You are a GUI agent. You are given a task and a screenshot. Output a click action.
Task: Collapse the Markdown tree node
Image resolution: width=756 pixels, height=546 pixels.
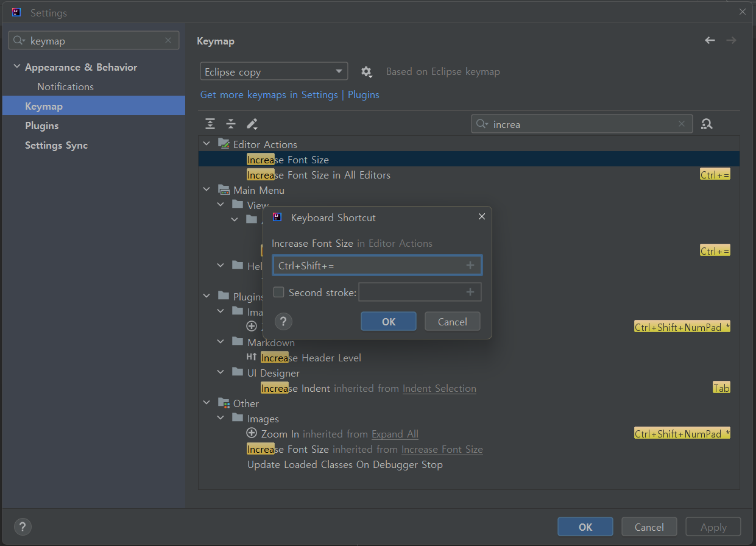221,342
